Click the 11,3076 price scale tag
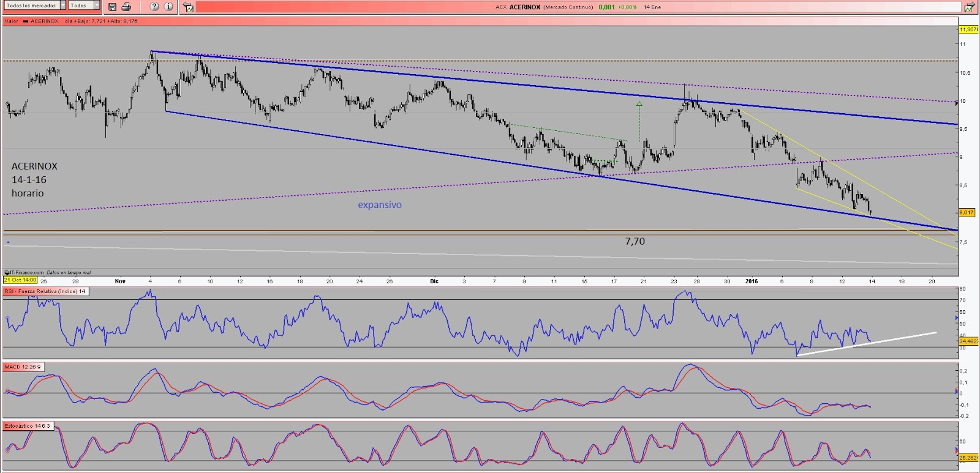This screenshot has width=980, height=473. (969, 29)
